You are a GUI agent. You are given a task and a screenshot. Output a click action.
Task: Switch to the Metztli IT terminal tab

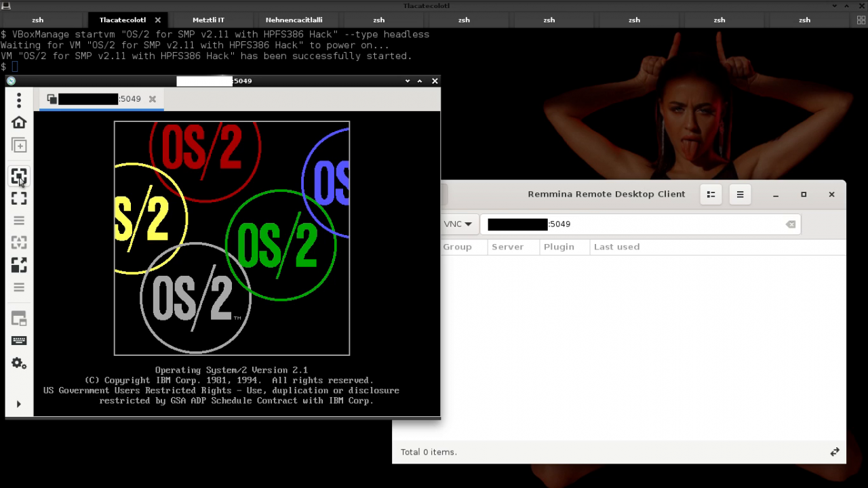(x=208, y=20)
